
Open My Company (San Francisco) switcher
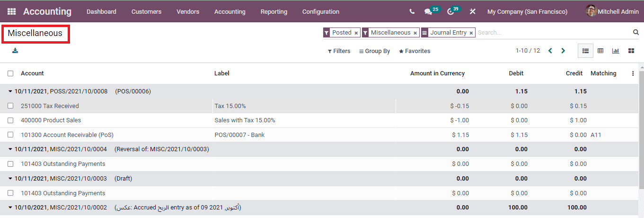[x=527, y=11]
